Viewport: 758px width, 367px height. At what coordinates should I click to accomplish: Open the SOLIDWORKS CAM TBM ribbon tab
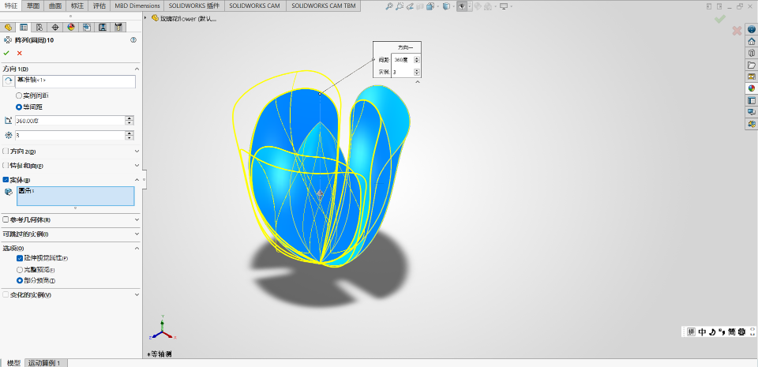point(322,6)
